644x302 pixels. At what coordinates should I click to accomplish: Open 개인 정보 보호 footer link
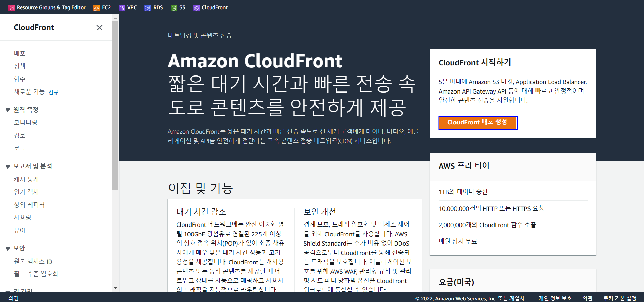[555, 298]
